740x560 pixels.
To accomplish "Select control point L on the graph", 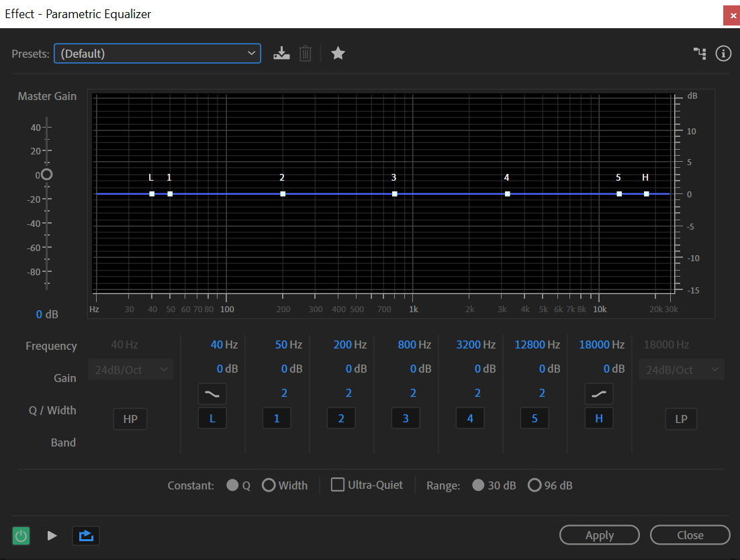I will point(152,194).
